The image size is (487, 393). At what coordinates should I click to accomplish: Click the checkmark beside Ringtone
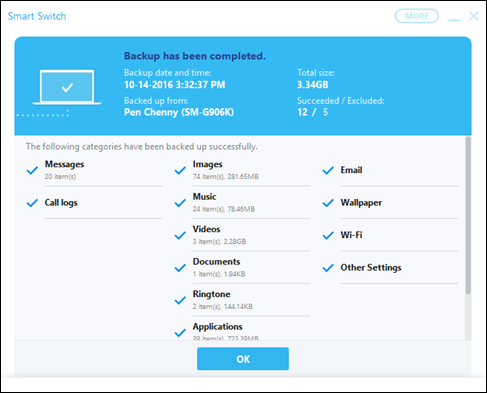pyautogui.click(x=180, y=300)
